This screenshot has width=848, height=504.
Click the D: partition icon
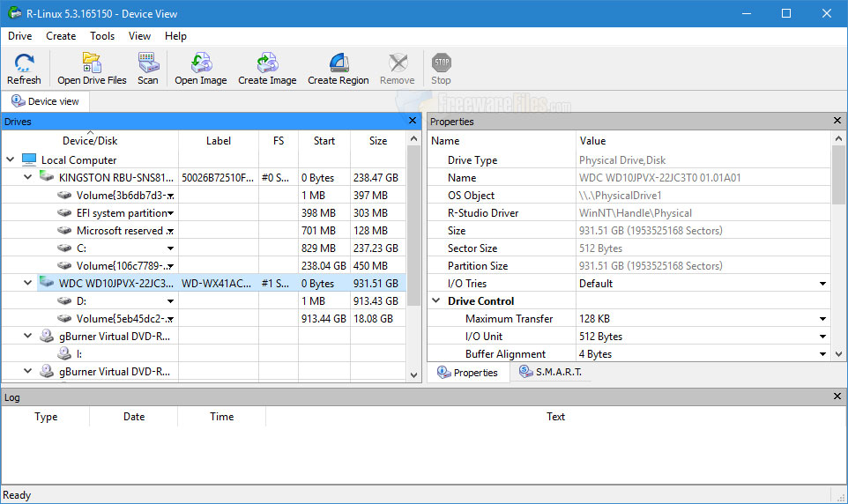64,300
